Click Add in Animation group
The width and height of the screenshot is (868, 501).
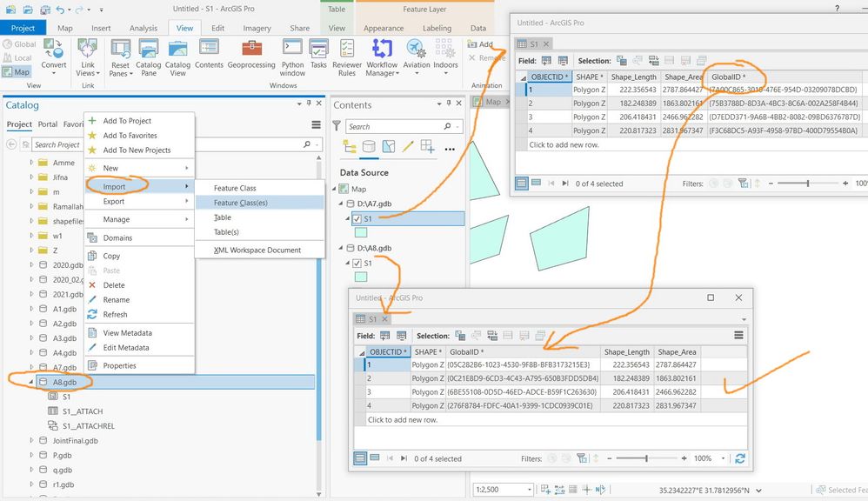point(480,44)
